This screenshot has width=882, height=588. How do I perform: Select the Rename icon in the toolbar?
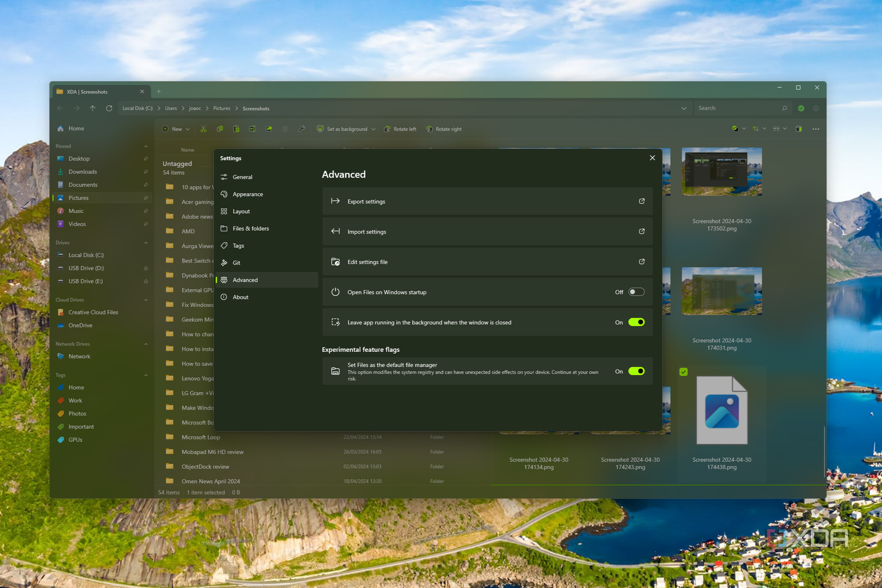point(252,129)
